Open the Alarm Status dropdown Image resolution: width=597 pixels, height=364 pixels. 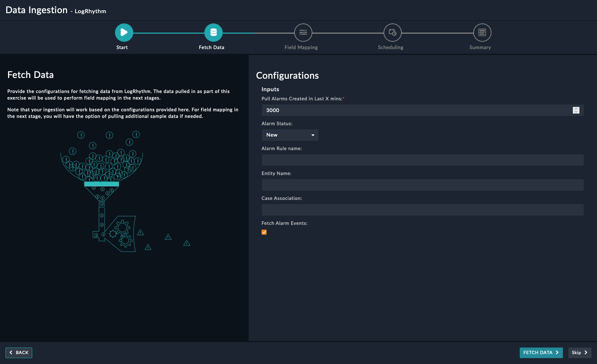[x=290, y=135]
